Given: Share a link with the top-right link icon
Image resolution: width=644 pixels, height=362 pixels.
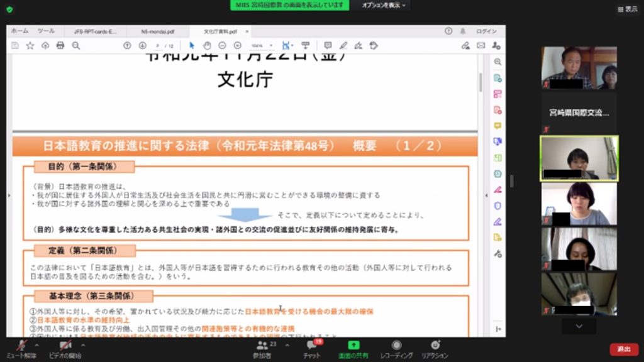Looking at the screenshot, I should coord(465,45).
